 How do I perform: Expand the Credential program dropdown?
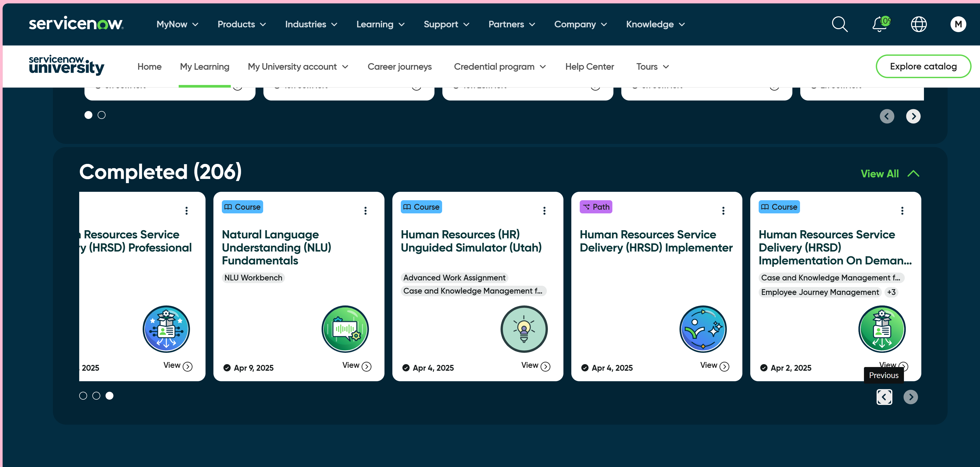(499, 67)
